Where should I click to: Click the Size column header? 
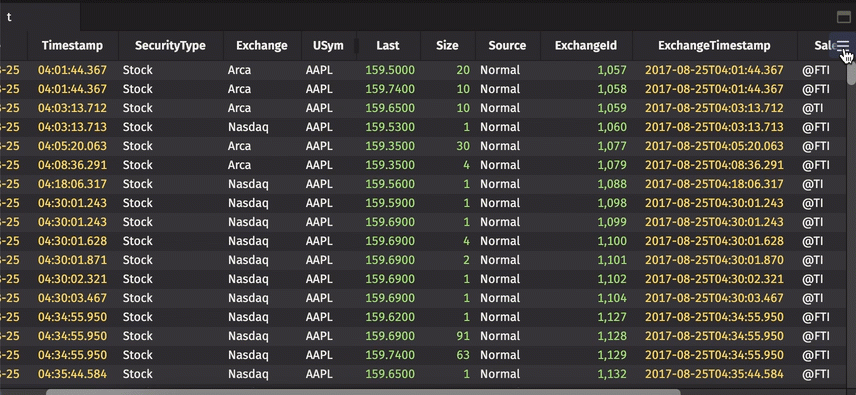448,46
